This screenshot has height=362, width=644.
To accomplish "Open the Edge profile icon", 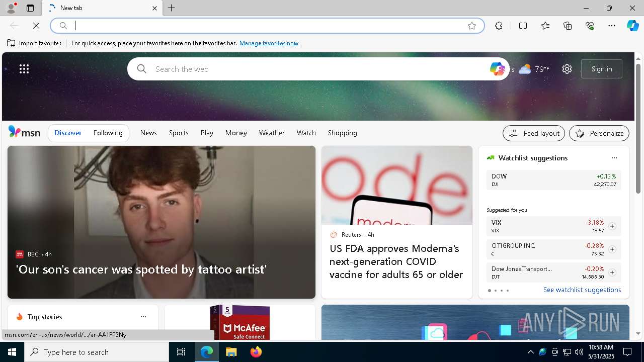I will 11,8.
